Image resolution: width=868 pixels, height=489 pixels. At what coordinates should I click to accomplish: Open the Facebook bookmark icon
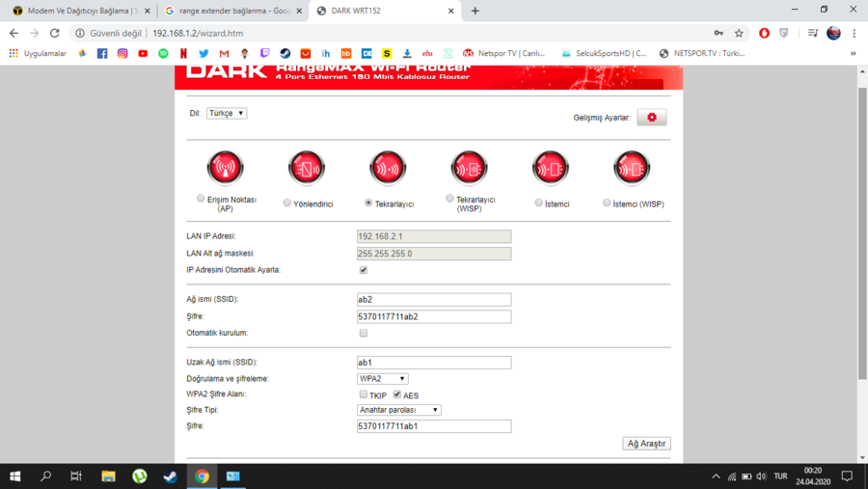click(x=102, y=54)
